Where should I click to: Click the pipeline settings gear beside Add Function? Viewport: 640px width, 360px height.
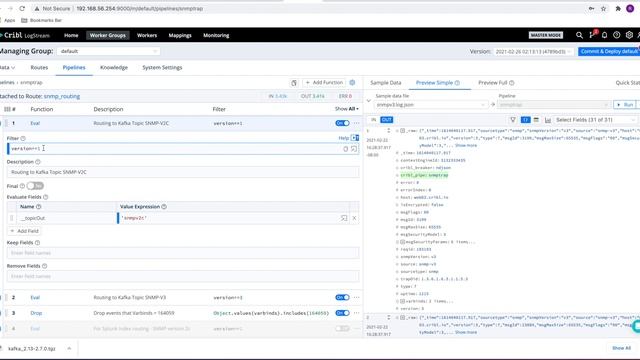(352, 82)
